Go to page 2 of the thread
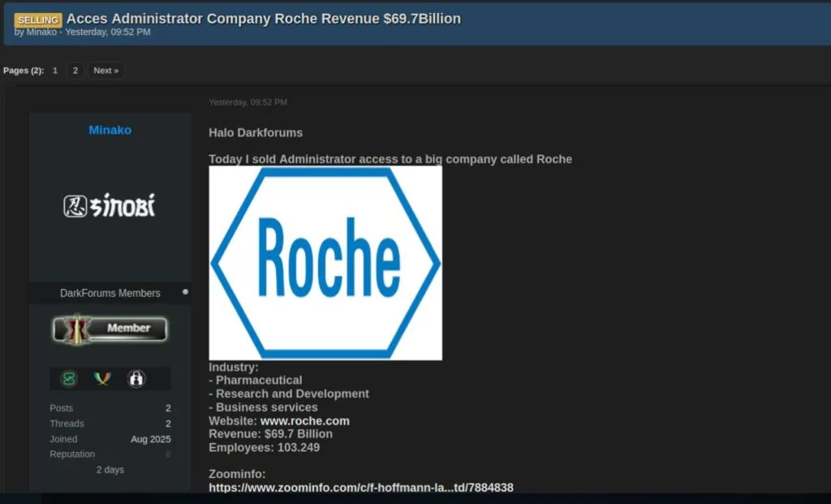 [x=75, y=71]
